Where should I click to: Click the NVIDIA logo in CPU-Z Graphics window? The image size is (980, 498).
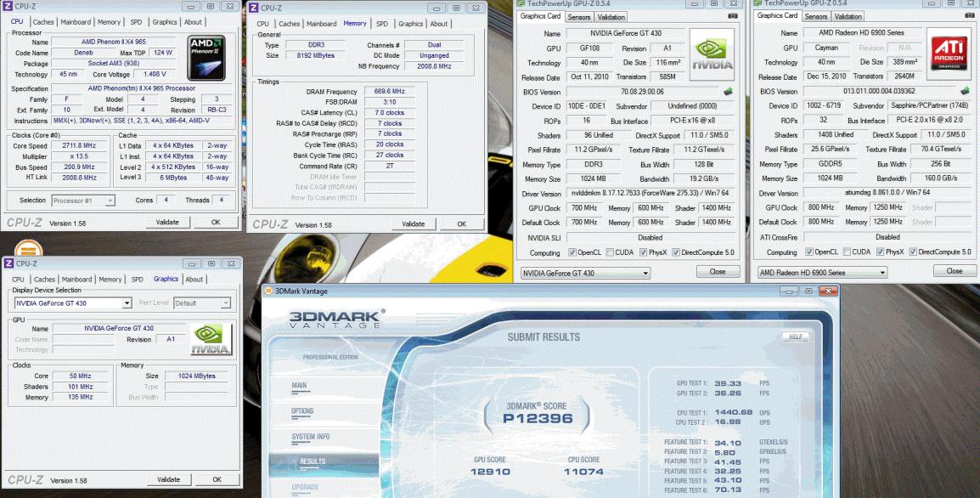(211, 340)
